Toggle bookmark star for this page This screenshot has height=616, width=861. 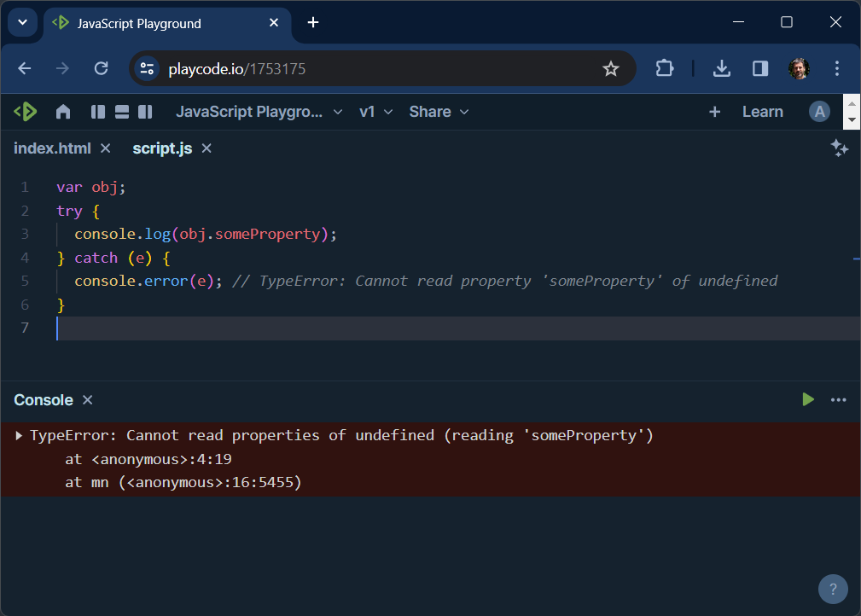[611, 69]
